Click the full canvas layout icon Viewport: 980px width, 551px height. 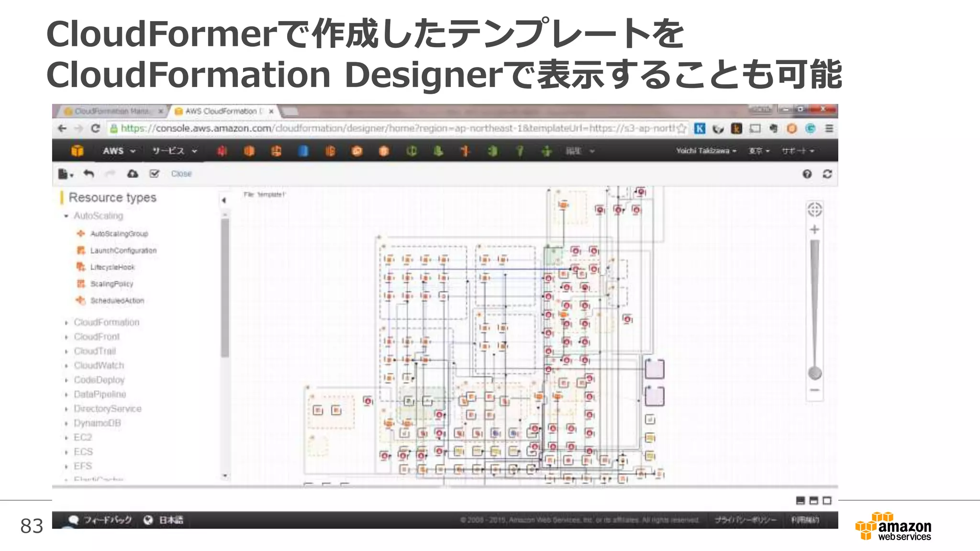click(827, 500)
